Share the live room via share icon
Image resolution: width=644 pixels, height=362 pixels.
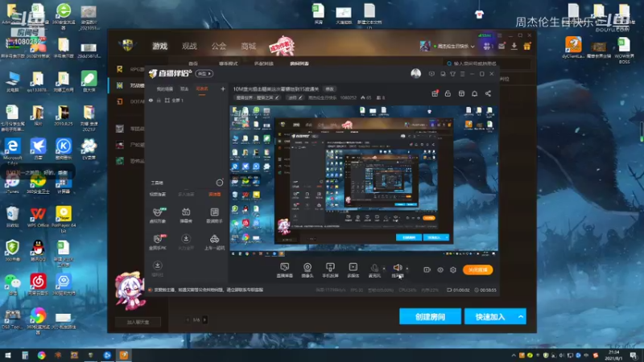pyautogui.click(x=488, y=93)
